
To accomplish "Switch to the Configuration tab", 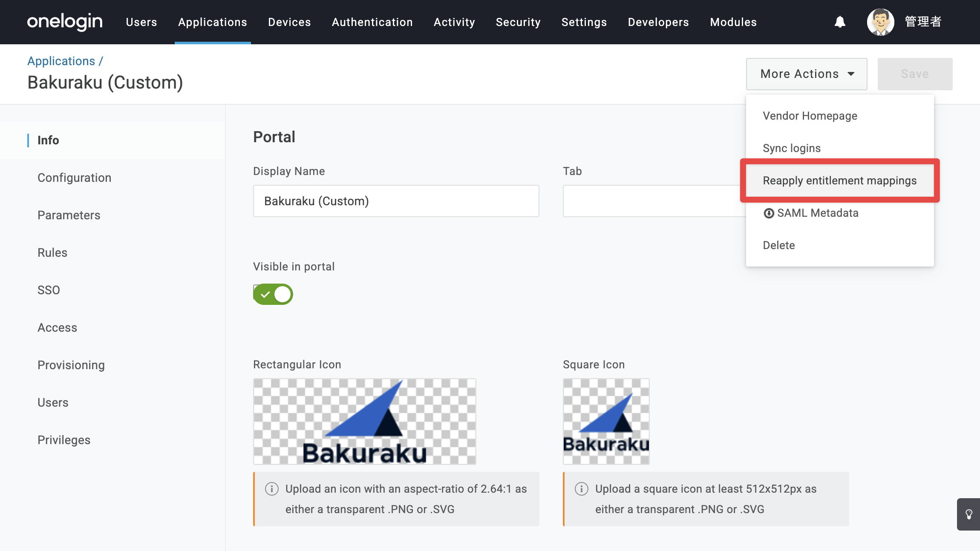I will click(x=112, y=178).
